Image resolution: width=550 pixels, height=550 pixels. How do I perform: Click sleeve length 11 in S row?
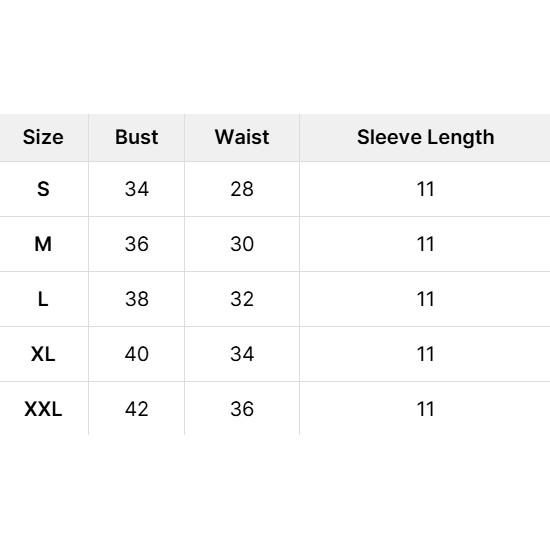[x=425, y=189]
